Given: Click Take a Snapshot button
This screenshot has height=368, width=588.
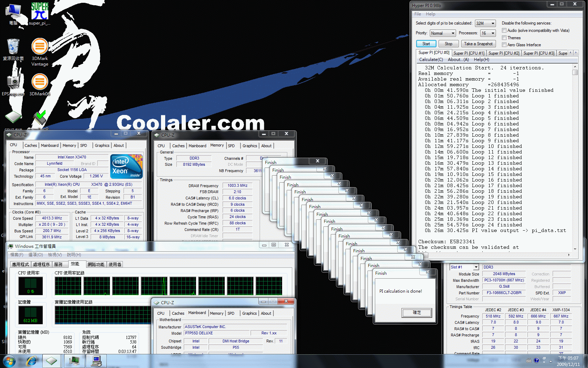Looking at the screenshot, I should [478, 44].
